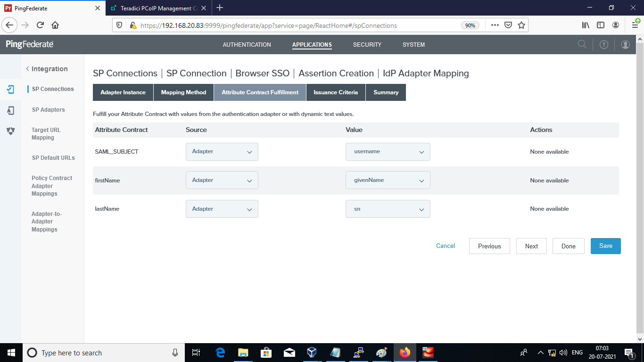Open Policy Contract Adapter Mappings
The height and width of the screenshot is (362, 644).
pyautogui.click(x=52, y=186)
